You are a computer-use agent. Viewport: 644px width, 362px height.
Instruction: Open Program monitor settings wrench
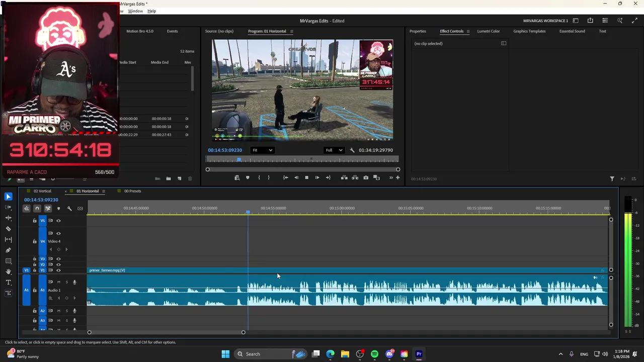(x=352, y=150)
